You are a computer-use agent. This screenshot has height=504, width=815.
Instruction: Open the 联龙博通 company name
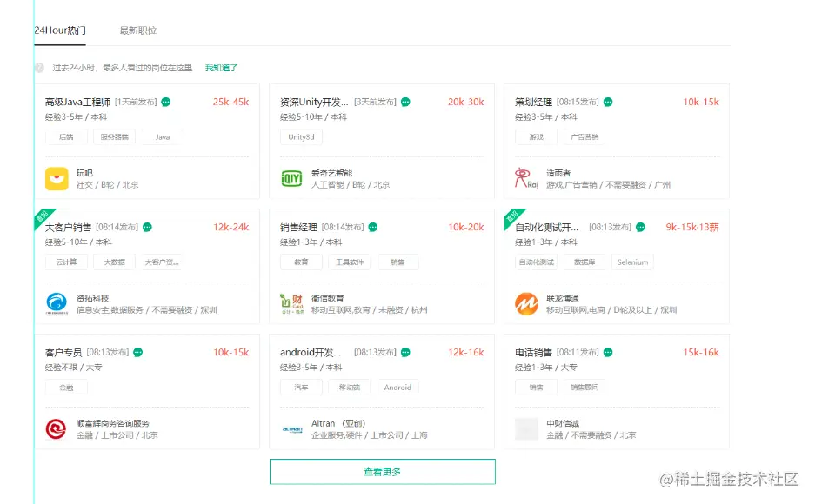pos(563,298)
